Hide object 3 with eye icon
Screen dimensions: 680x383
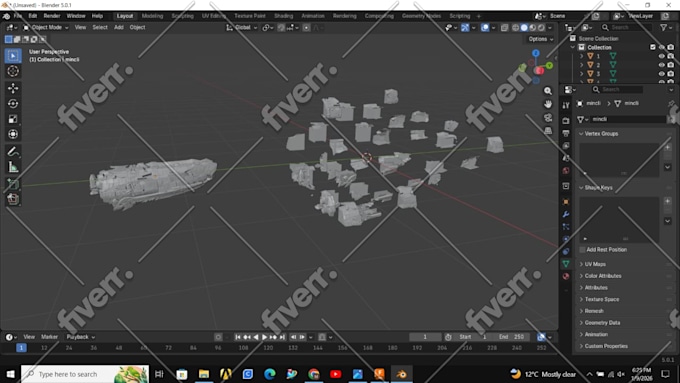tap(662, 73)
